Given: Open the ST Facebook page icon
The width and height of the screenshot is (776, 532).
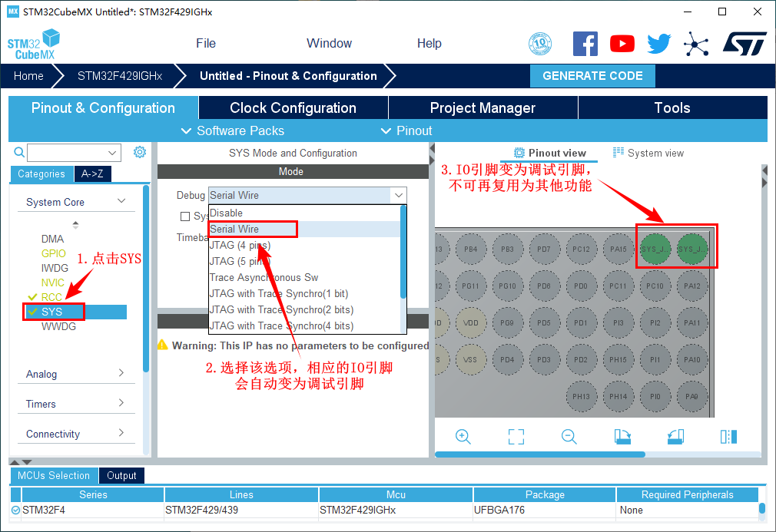Looking at the screenshot, I should [x=585, y=44].
